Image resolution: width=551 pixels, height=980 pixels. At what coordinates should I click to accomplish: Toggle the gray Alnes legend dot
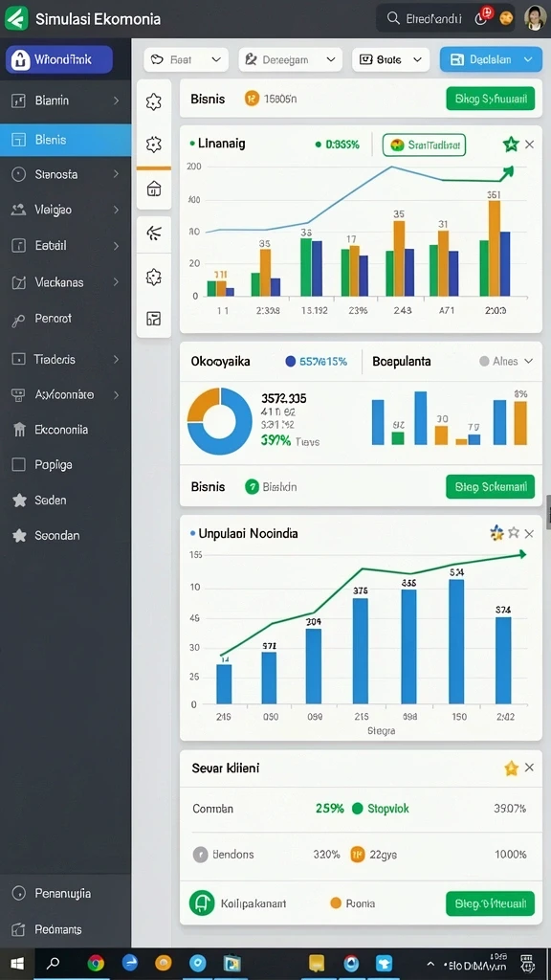484,361
